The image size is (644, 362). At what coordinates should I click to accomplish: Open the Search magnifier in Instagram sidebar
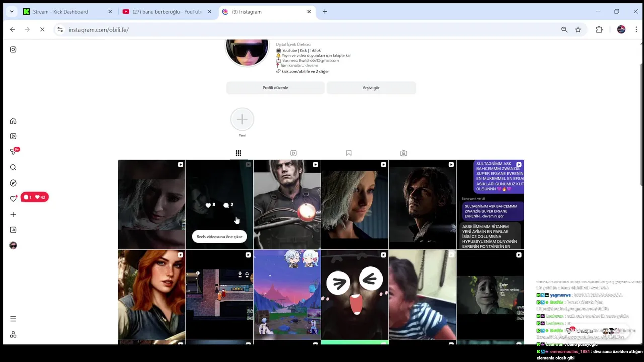click(13, 167)
